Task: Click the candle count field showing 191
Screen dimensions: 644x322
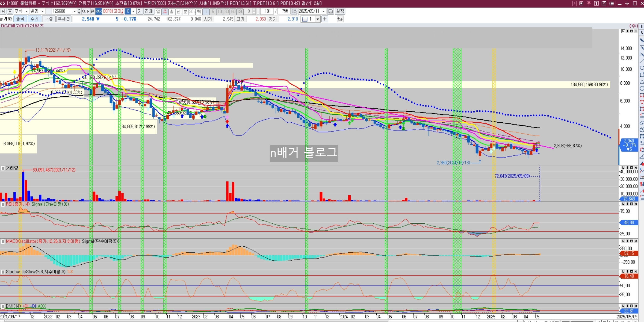Action: click(x=267, y=11)
